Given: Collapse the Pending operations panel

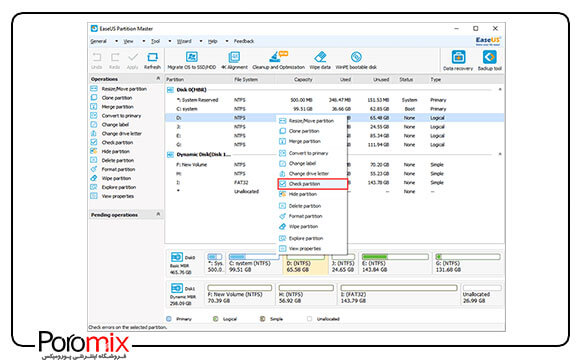Looking at the screenshot, I should click(158, 214).
